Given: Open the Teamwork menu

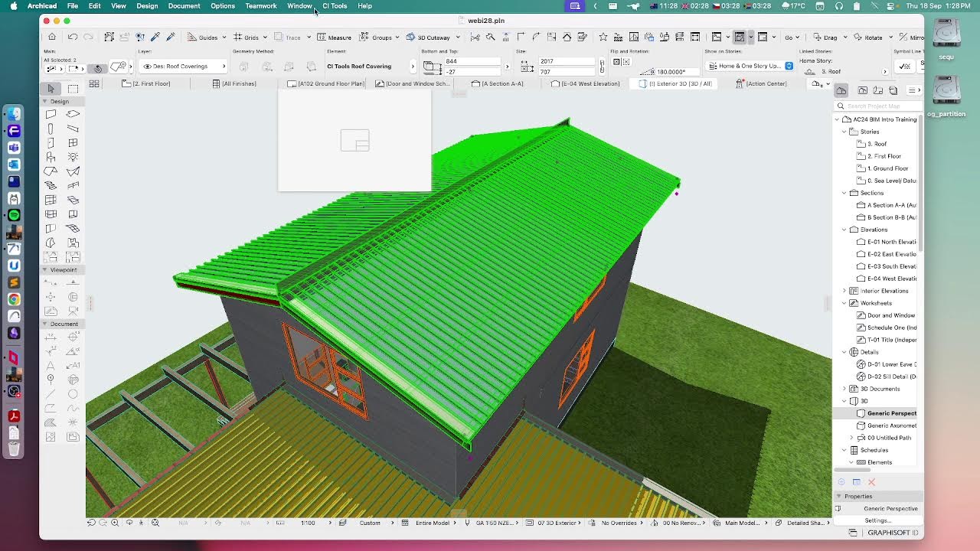Looking at the screenshot, I should 261,6.
